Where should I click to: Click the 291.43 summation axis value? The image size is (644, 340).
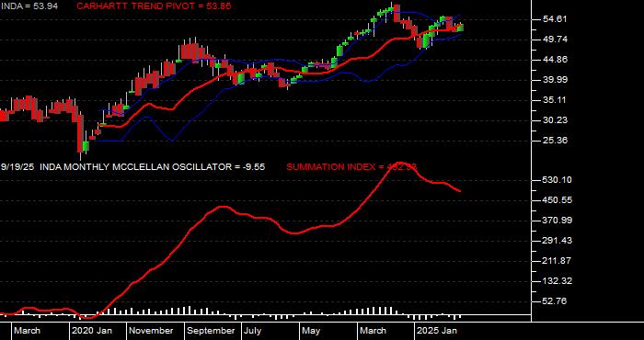click(x=558, y=241)
